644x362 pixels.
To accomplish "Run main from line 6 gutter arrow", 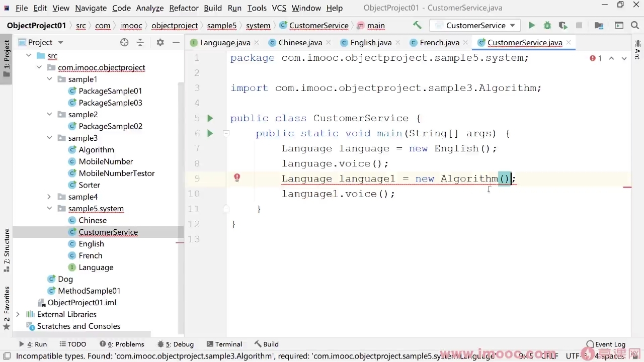I will [210, 133].
